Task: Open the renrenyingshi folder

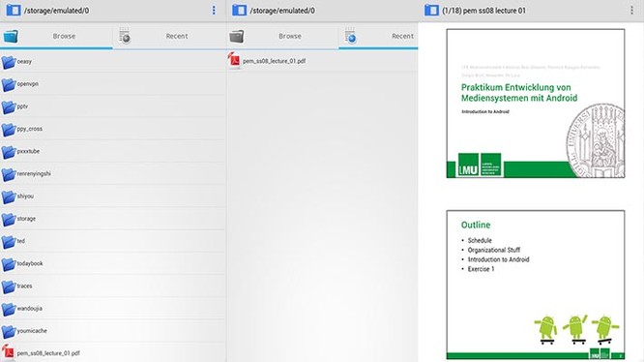Action: tap(113, 174)
